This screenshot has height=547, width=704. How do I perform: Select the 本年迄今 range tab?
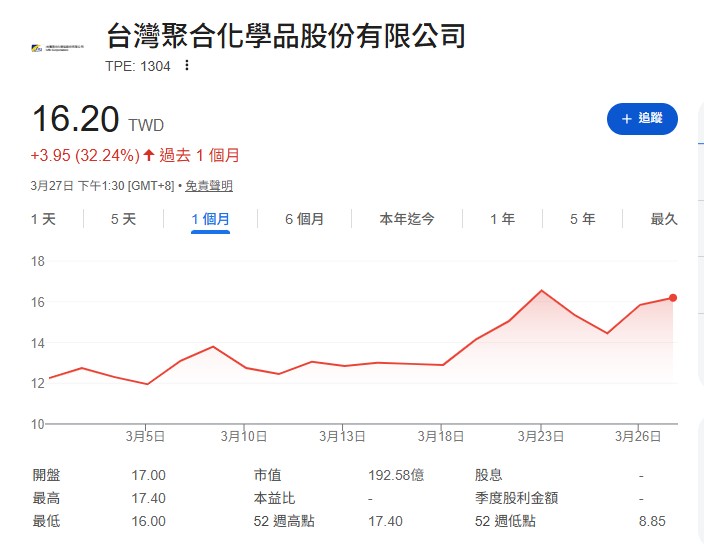(407, 219)
